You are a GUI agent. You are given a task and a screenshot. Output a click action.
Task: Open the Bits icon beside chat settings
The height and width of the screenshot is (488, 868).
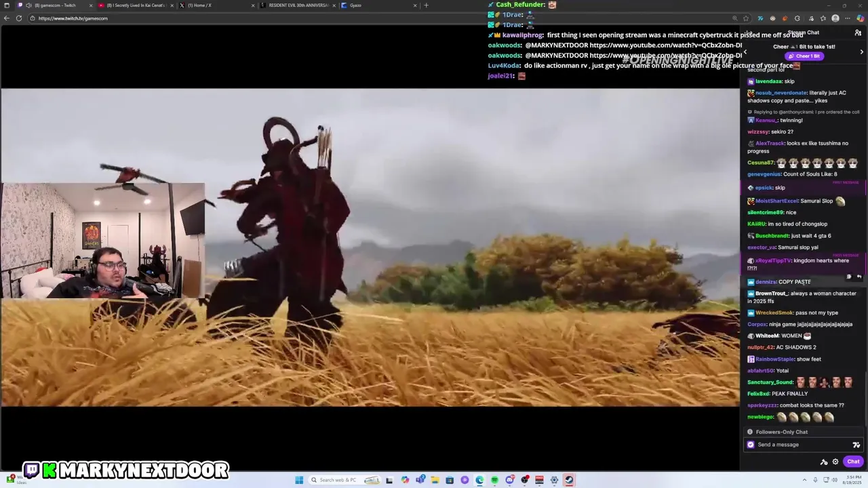point(824,462)
